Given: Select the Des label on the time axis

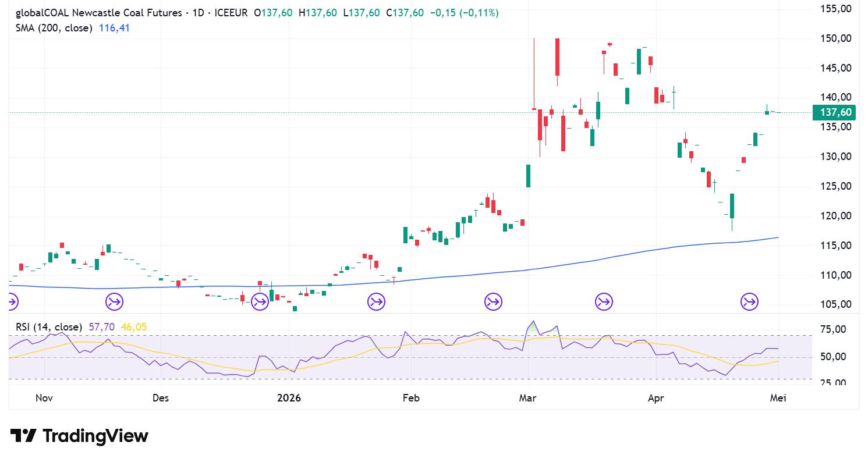Looking at the screenshot, I should (161, 398).
